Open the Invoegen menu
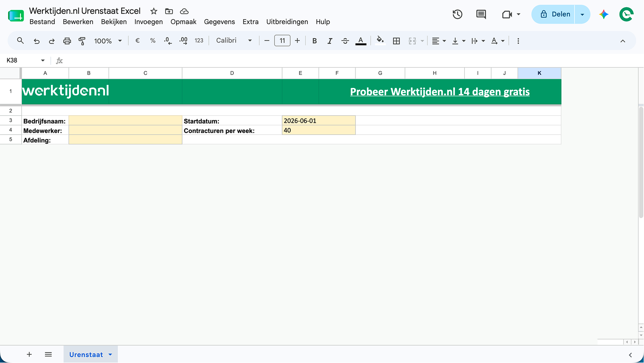The image size is (644, 363). 148,22
